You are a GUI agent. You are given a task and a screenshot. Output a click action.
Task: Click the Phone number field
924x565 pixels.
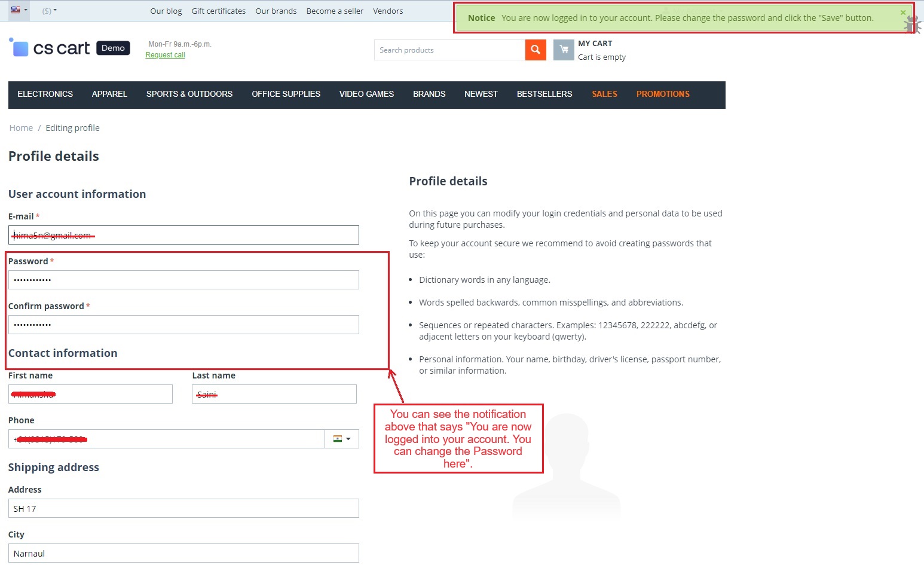pos(167,439)
